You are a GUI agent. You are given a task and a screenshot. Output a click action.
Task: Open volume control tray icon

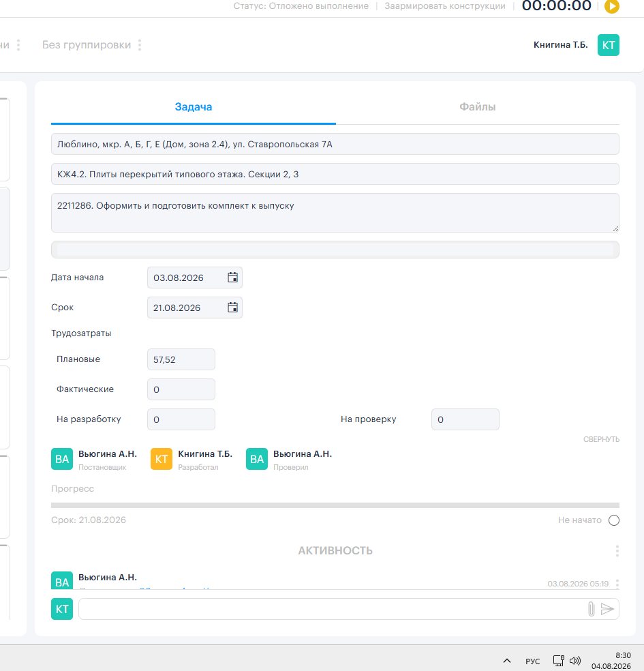(x=575, y=661)
